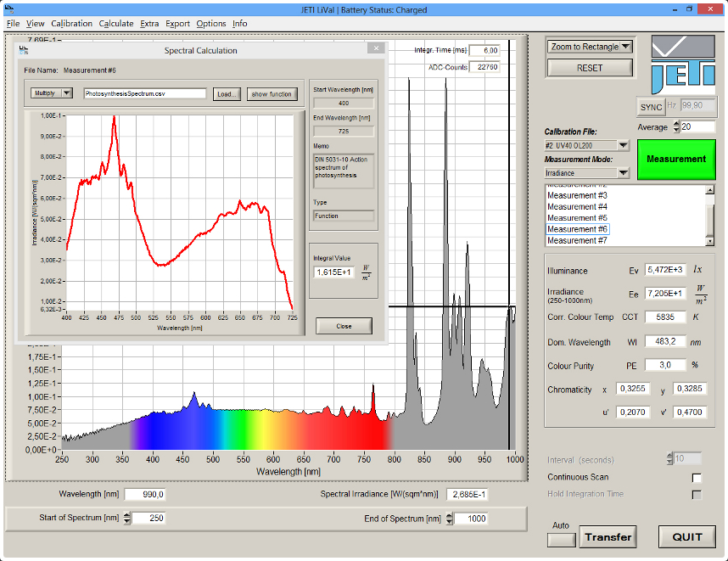Open the Calculate menu
The height and width of the screenshot is (561, 728).
[115, 24]
